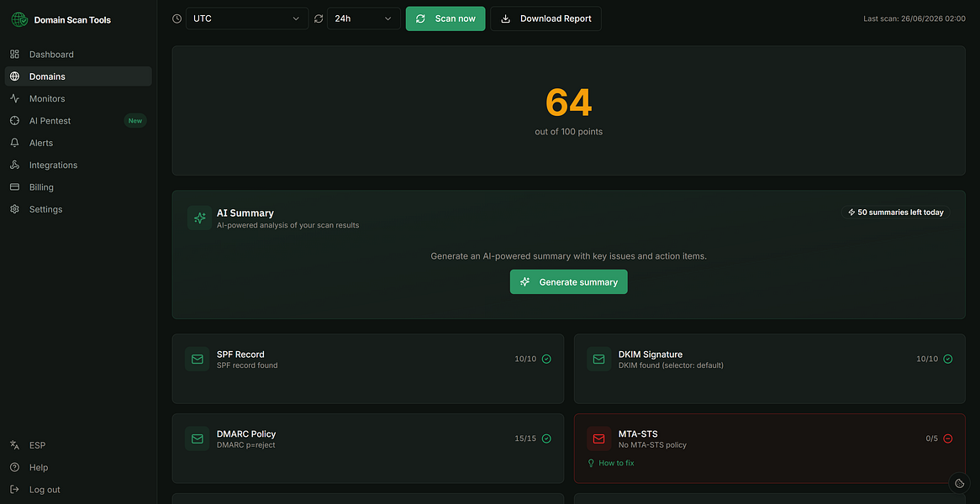Click SPF Record check mark icon

click(x=546, y=360)
